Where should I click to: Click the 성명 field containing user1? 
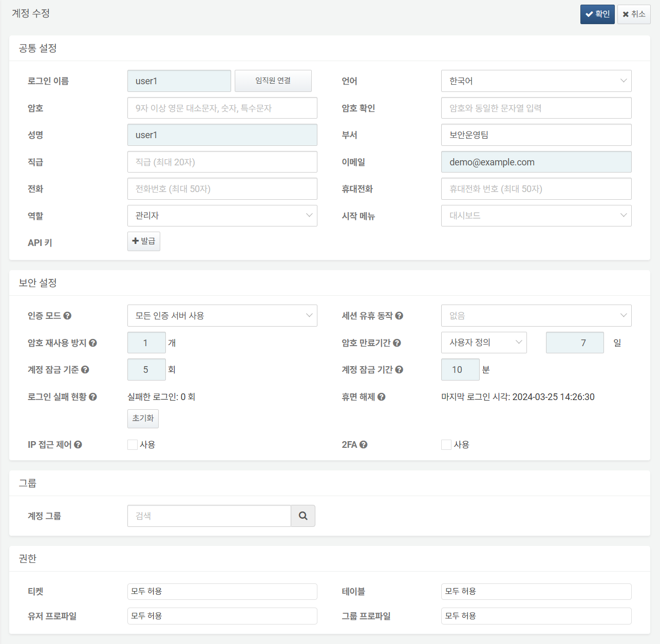(222, 135)
